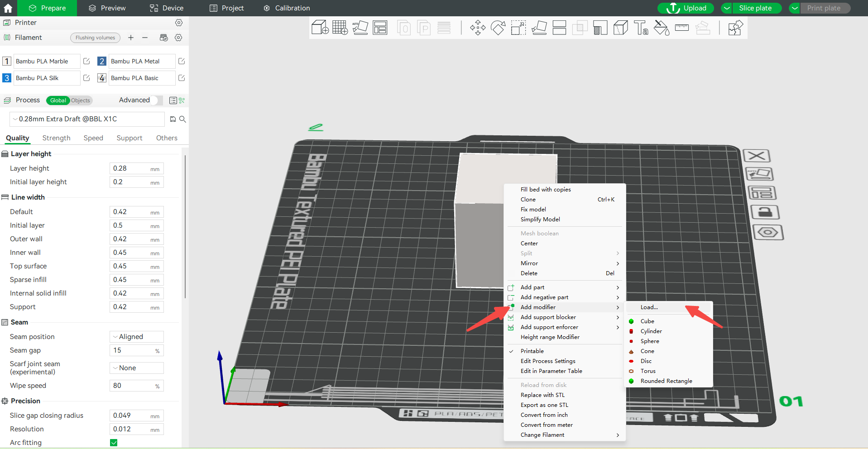
Task: Open the Assembly view icon
Action: [x=735, y=28]
